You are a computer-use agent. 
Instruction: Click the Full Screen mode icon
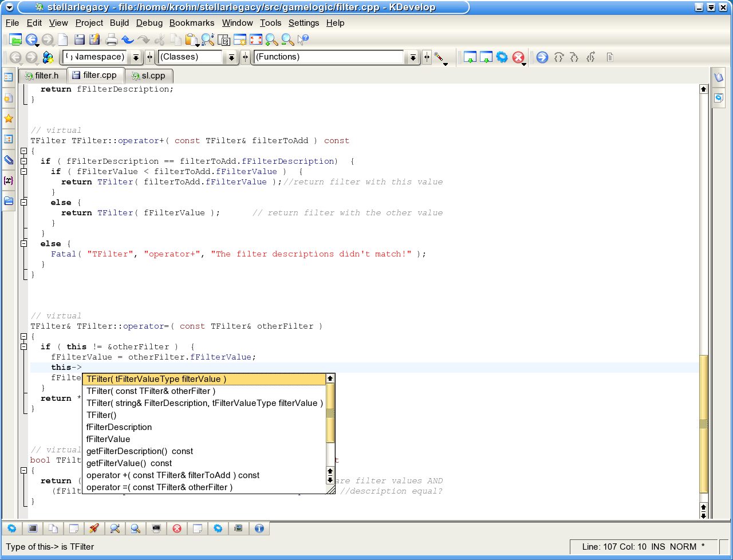click(x=256, y=40)
